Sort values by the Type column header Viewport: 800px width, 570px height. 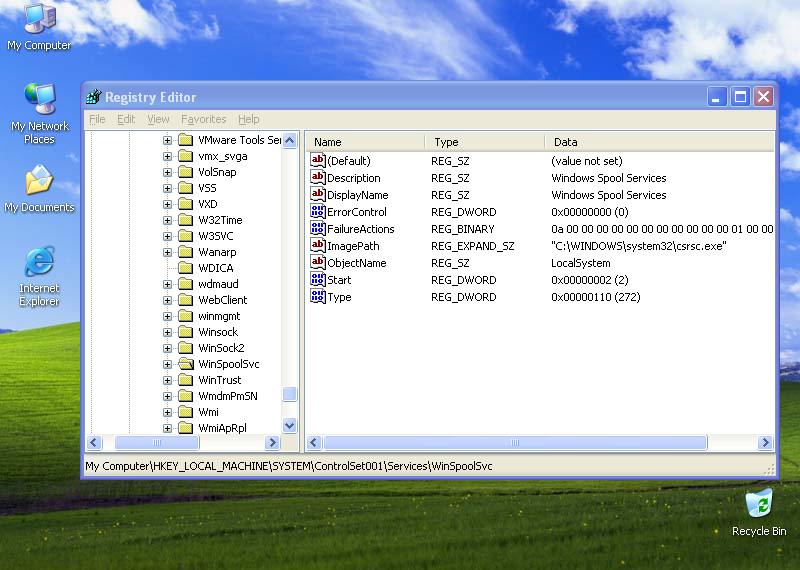coord(485,142)
